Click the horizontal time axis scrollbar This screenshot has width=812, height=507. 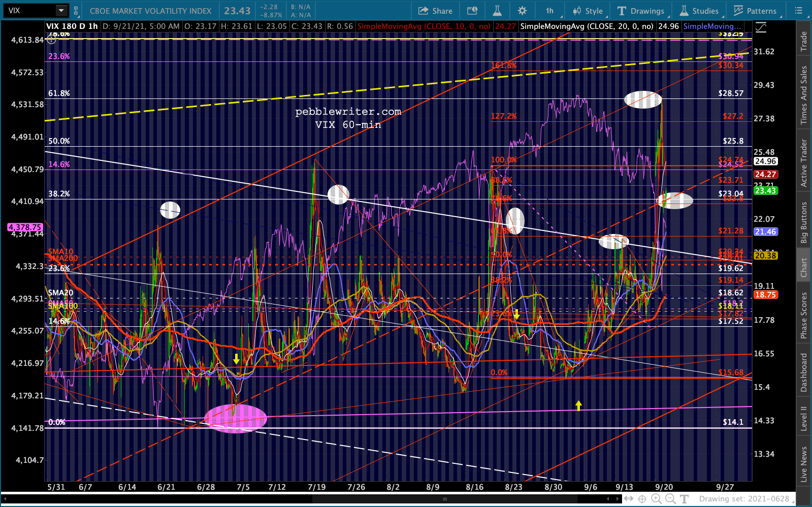(445, 499)
